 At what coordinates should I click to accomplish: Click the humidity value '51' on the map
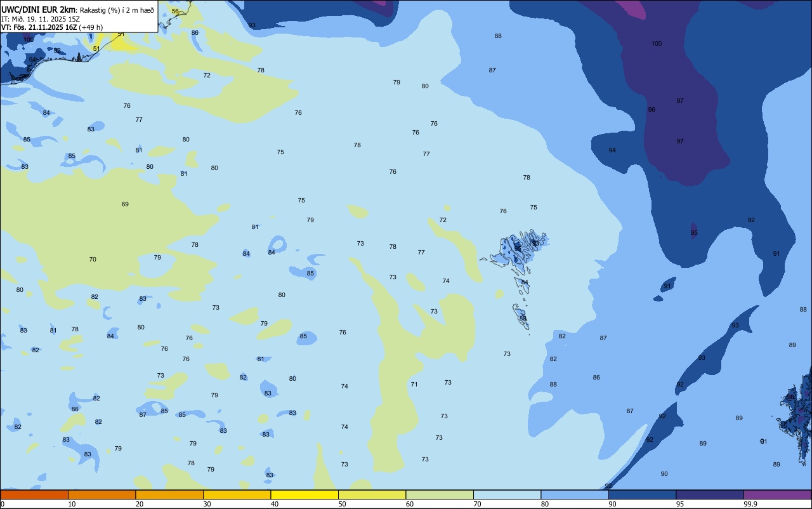(96, 48)
